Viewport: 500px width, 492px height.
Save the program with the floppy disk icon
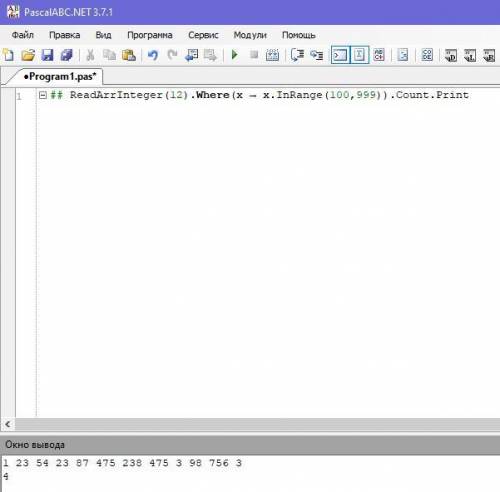(47, 55)
